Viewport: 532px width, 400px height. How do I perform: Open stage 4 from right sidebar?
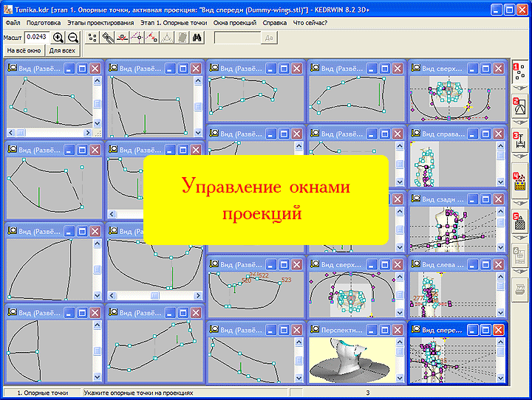tap(519, 182)
